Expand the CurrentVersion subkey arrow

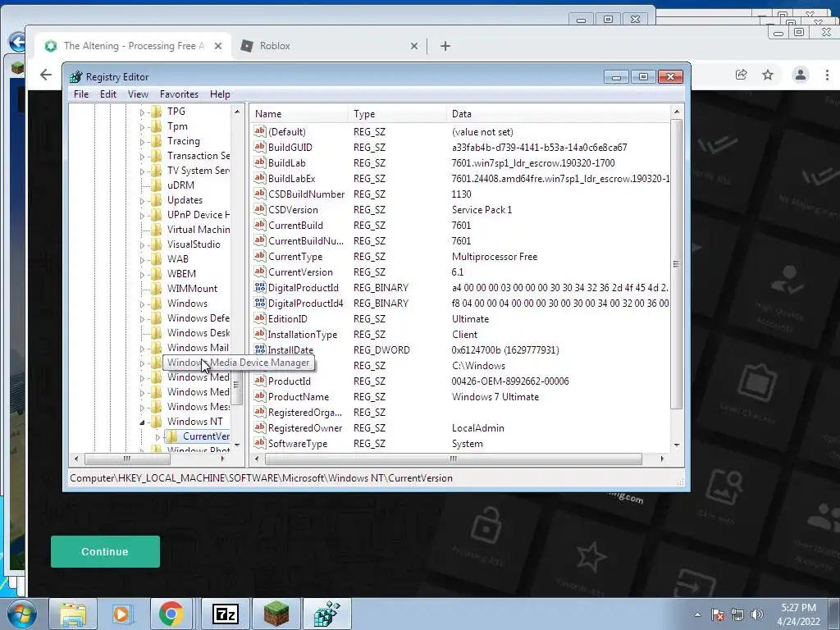point(157,437)
